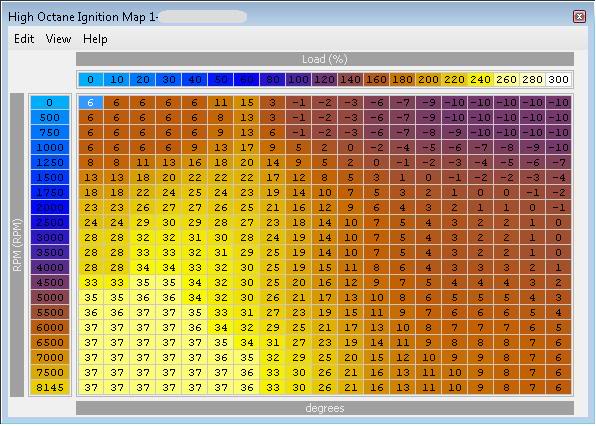
Task: Select cell 17 at 1000 RPM, load 60
Action: (247, 147)
